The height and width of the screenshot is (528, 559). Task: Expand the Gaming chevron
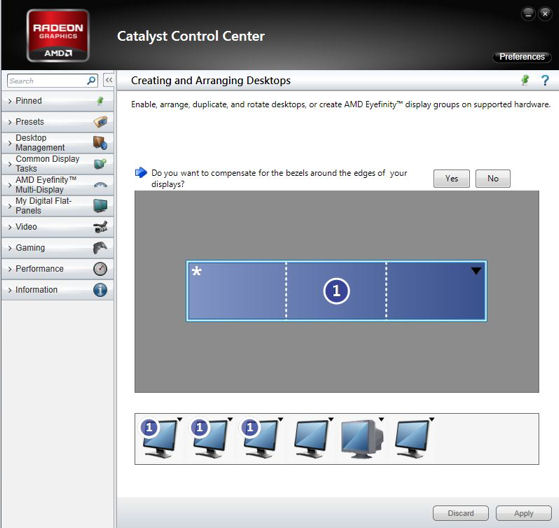[10, 248]
